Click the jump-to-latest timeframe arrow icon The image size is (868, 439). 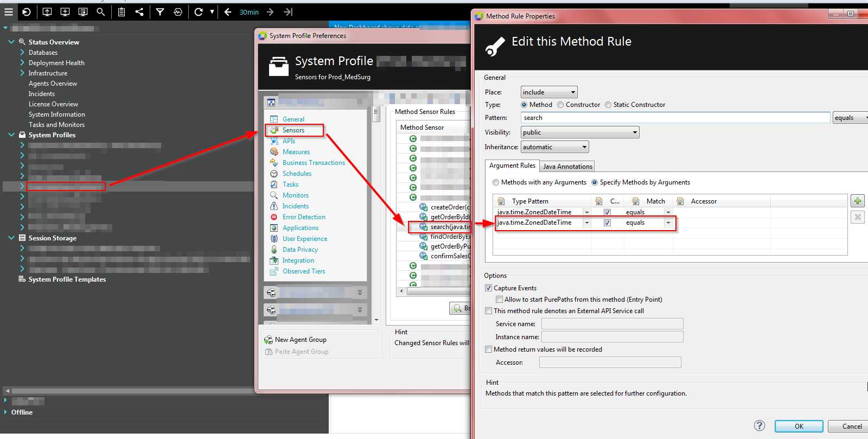pyautogui.click(x=288, y=11)
